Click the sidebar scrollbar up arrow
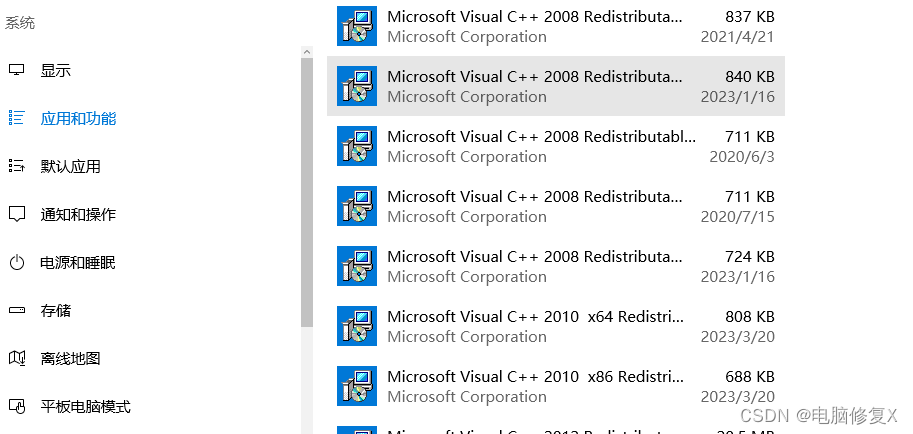 [x=307, y=52]
